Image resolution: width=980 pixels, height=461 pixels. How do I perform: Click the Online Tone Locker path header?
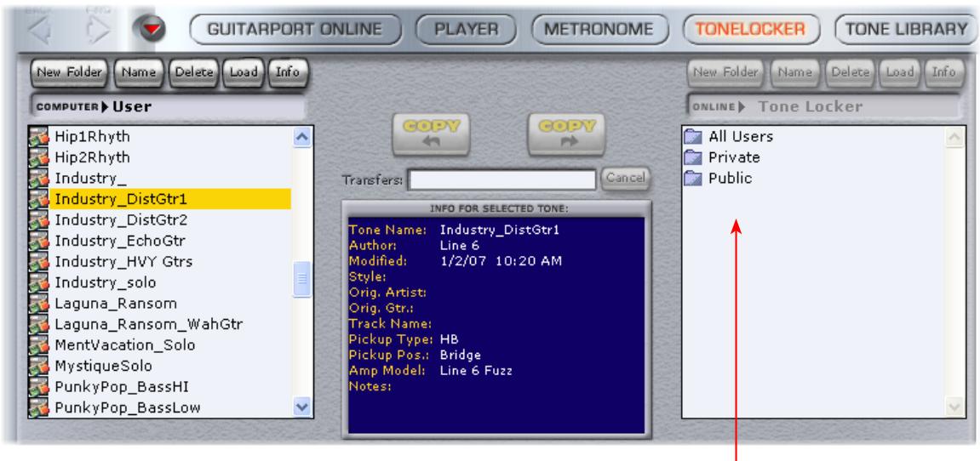click(823, 106)
